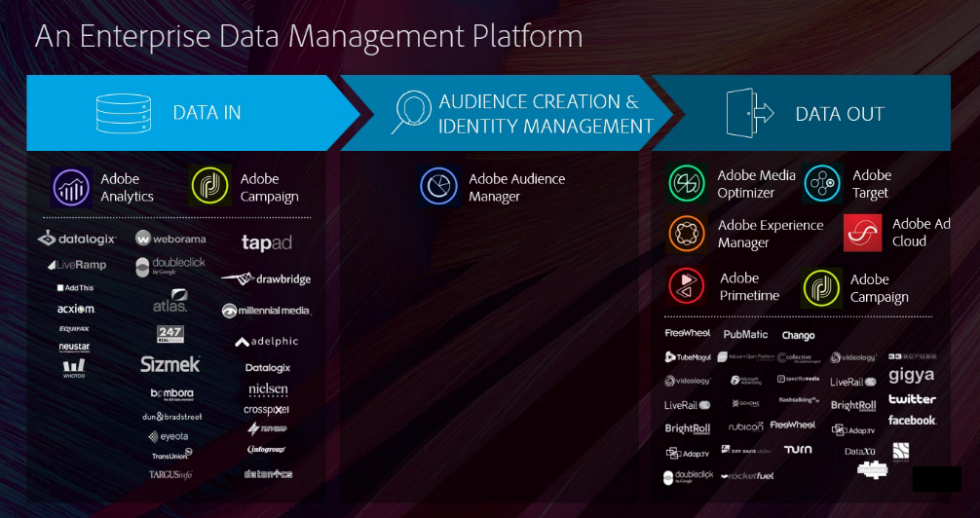This screenshot has height=518, width=980.
Task: Click the collective logo
Action: (798, 357)
